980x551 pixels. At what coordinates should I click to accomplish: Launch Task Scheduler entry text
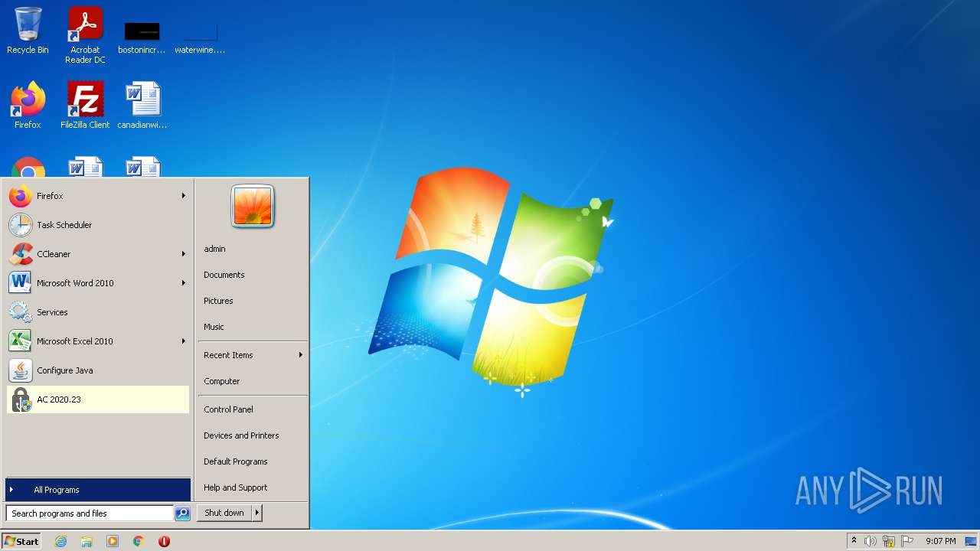(64, 225)
